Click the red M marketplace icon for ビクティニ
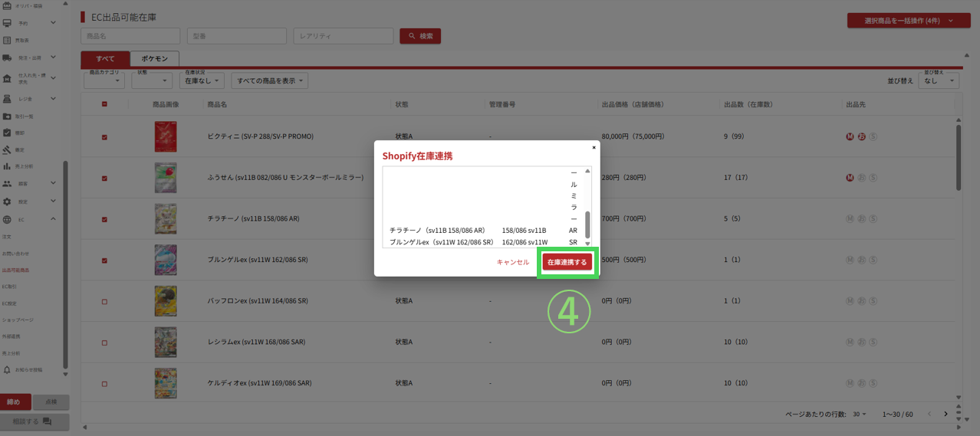 [x=850, y=137]
